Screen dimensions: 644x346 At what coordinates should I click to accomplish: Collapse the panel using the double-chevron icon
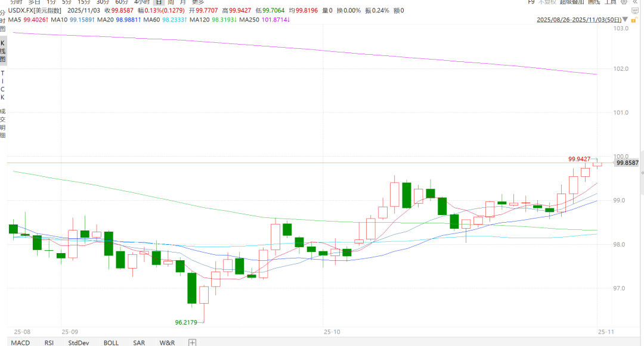[635, 2]
